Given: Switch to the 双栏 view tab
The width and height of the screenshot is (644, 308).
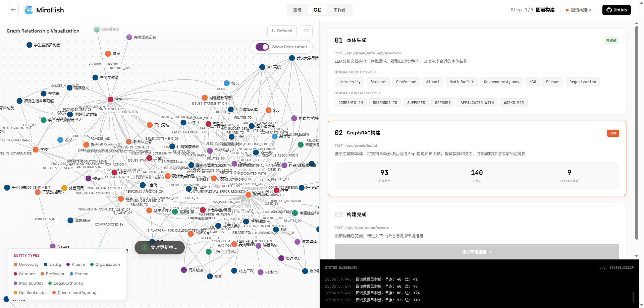Looking at the screenshot, I should pyautogui.click(x=317, y=10).
